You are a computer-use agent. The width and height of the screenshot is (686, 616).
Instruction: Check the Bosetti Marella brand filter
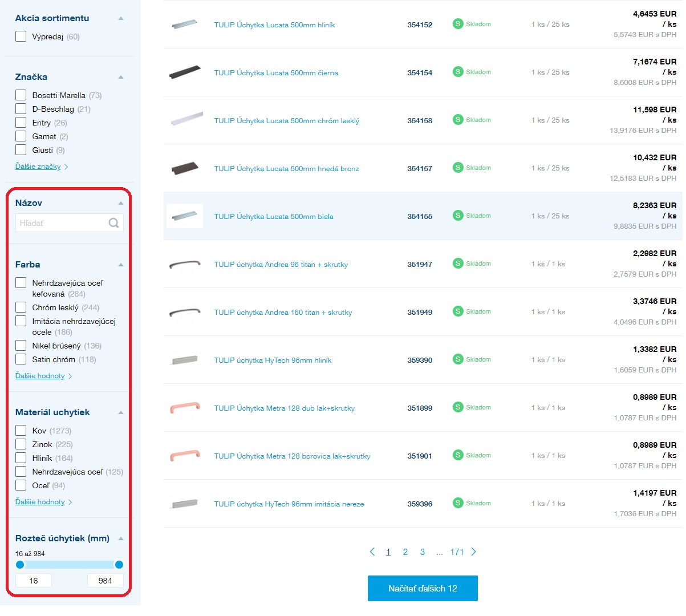[x=21, y=95]
